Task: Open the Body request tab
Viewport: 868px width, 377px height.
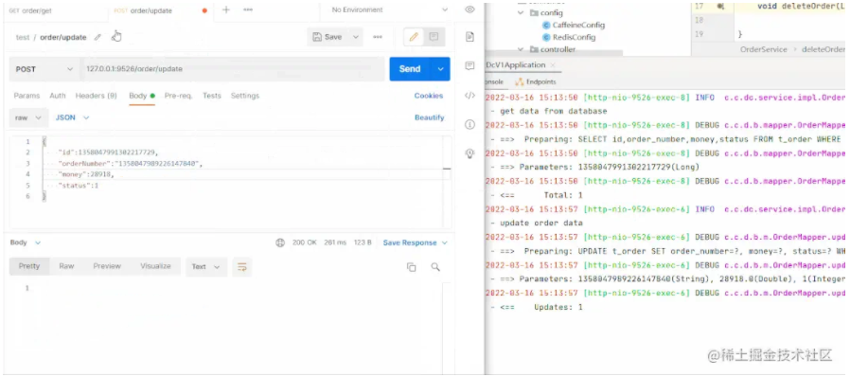Action: click(142, 96)
